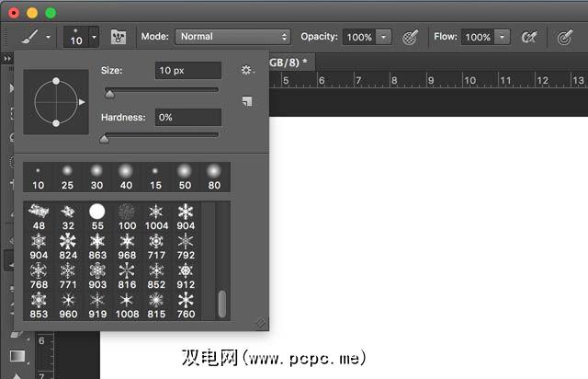Click the Hardness slider handle
The height and width of the screenshot is (379, 588).
coord(104,139)
